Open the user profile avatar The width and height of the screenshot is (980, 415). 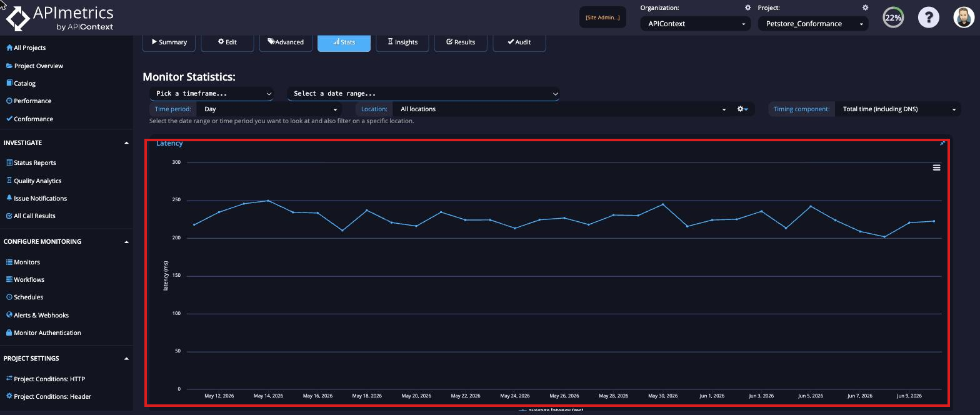964,17
